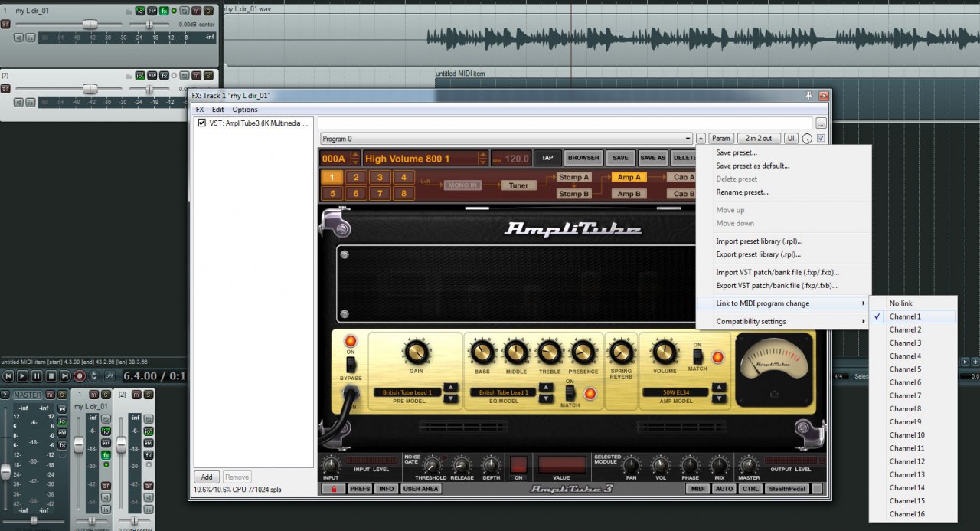
Task: Toggle phase invert on track 1 header
Action: pyautogui.click(x=185, y=11)
